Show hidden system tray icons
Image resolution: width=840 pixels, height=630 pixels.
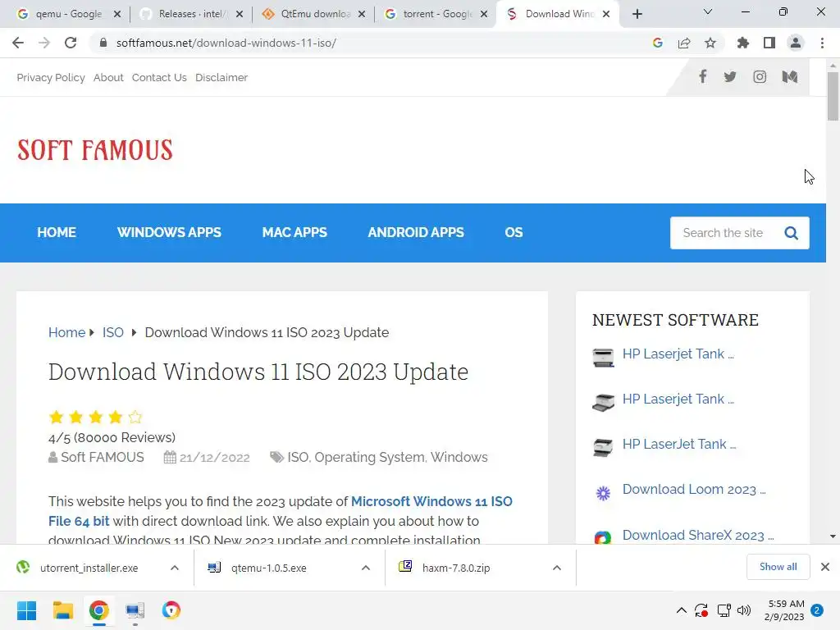click(x=682, y=610)
